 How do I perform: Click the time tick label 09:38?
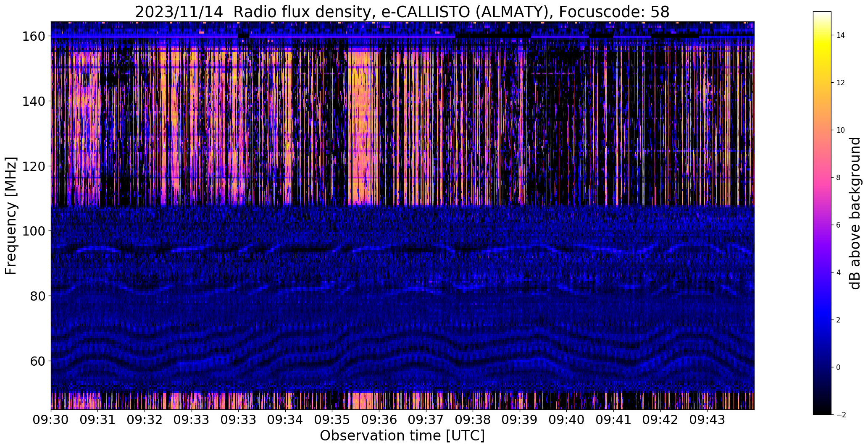pyautogui.click(x=473, y=420)
